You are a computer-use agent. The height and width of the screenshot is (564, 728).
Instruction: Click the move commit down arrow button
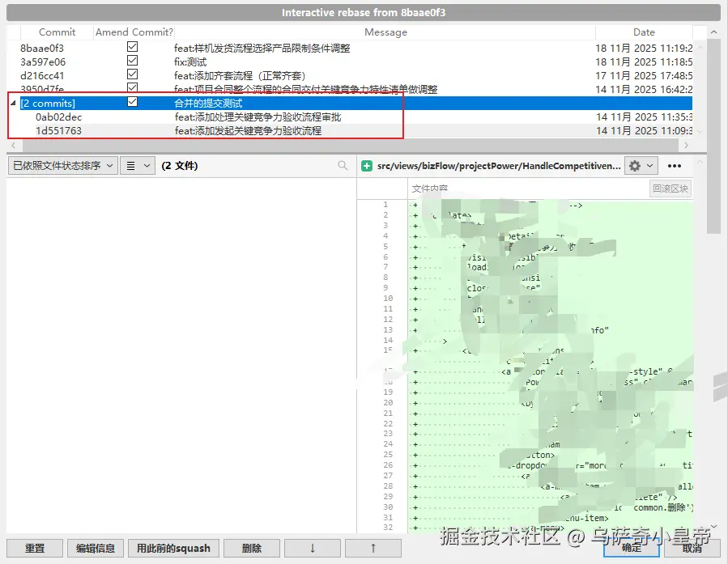(x=313, y=548)
